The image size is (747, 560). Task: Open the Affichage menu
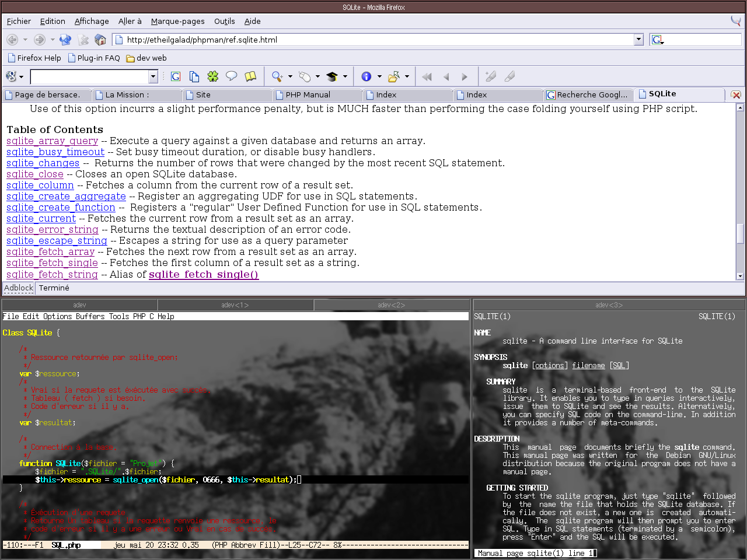[92, 21]
